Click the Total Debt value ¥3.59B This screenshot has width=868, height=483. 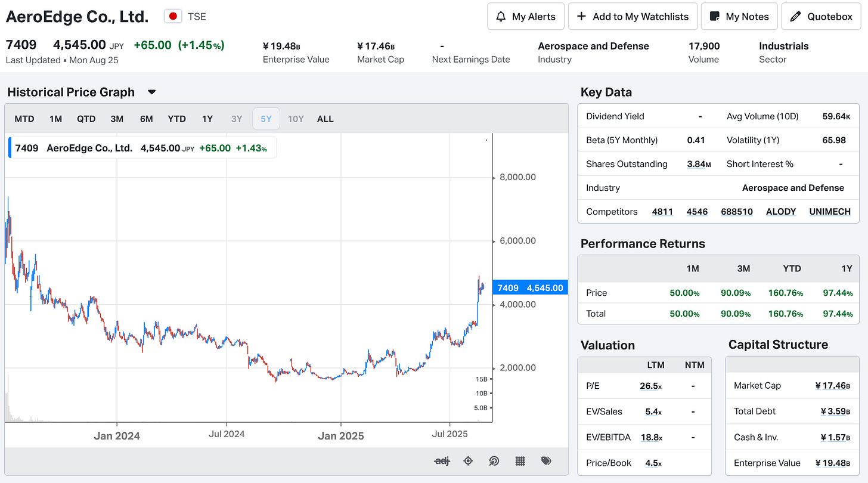(835, 411)
